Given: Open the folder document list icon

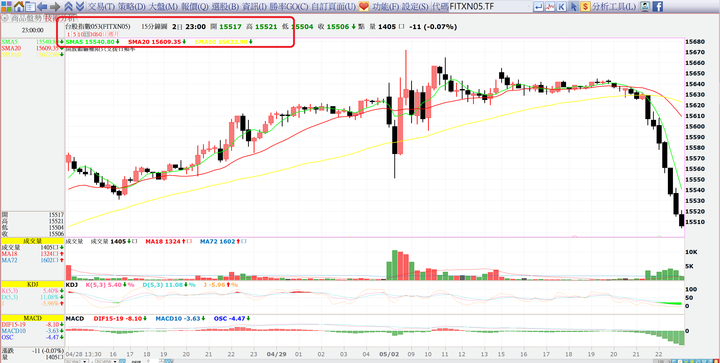Looking at the screenshot, I should click(30, 6).
